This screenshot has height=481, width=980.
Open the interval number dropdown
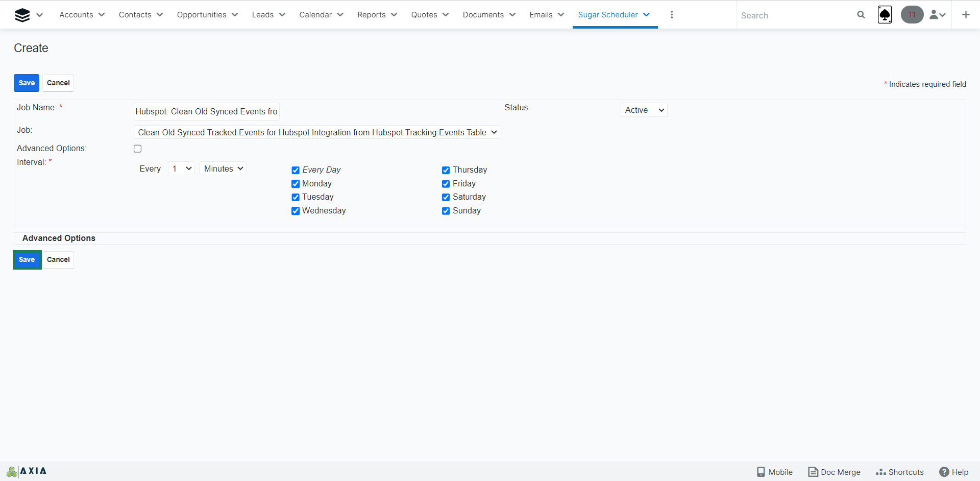coord(181,169)
